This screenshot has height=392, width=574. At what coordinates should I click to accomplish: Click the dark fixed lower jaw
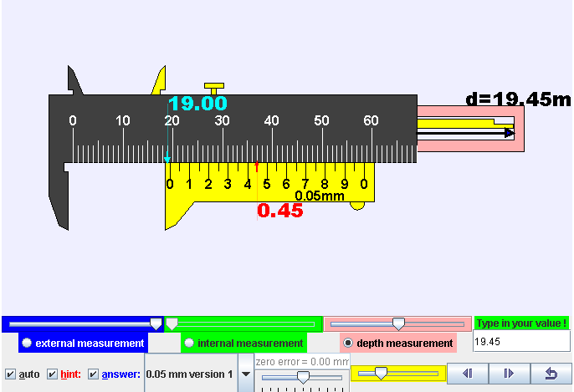point(59,196)
